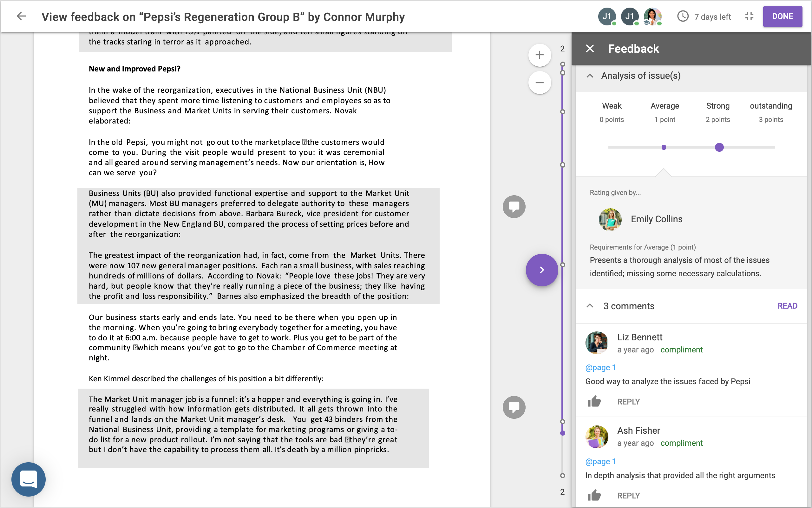This screenshot has height=508, width=812.
Task: Click the clock icon beside days left
Action: pos(683,16)
